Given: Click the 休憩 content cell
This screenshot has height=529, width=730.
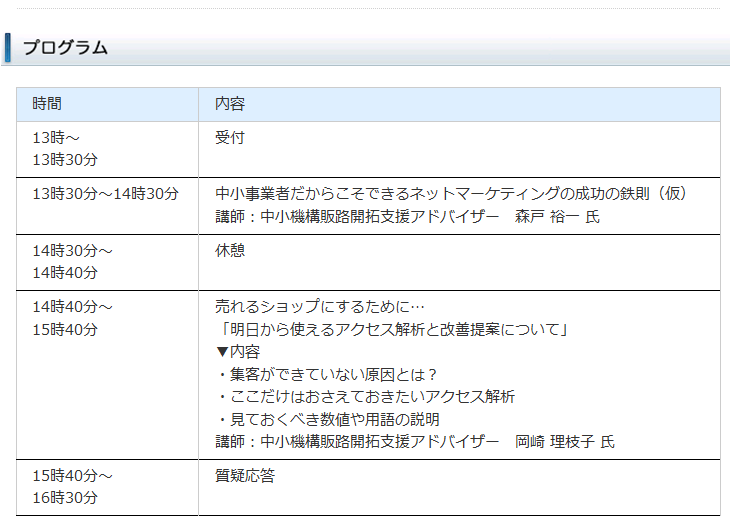Looking at the screenshot, I should tap(460, 263).
